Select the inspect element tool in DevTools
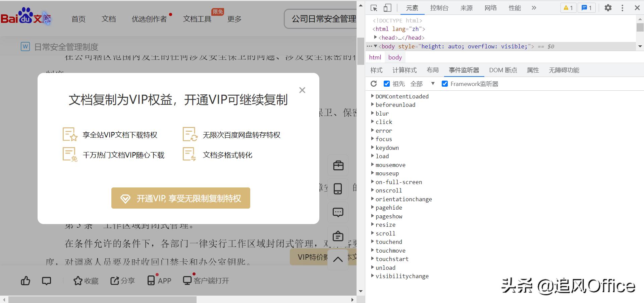The width and height of the screenshot is (644, 303). 374,7
